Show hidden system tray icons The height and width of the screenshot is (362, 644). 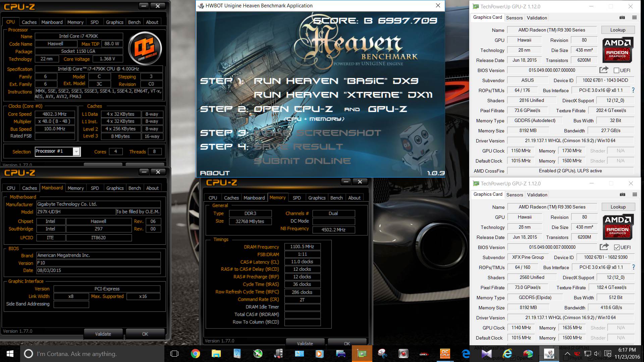point(567,354)
